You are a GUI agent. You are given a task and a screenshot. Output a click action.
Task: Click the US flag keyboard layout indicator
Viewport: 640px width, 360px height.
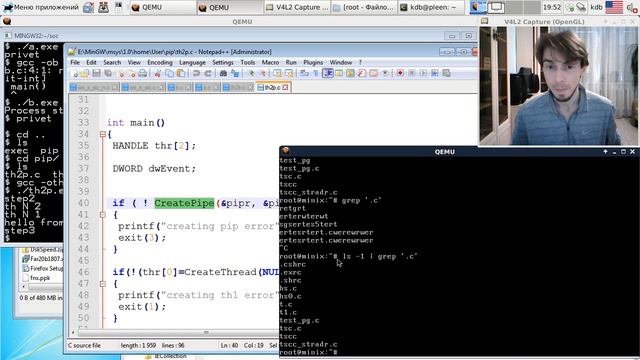[x=614, y=7]
